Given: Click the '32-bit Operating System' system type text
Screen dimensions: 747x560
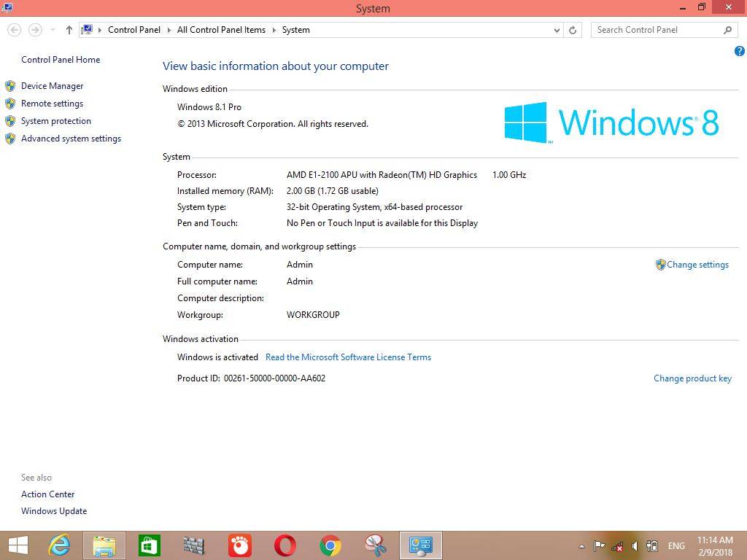Looking at the screenshot, I should [333, 207].
